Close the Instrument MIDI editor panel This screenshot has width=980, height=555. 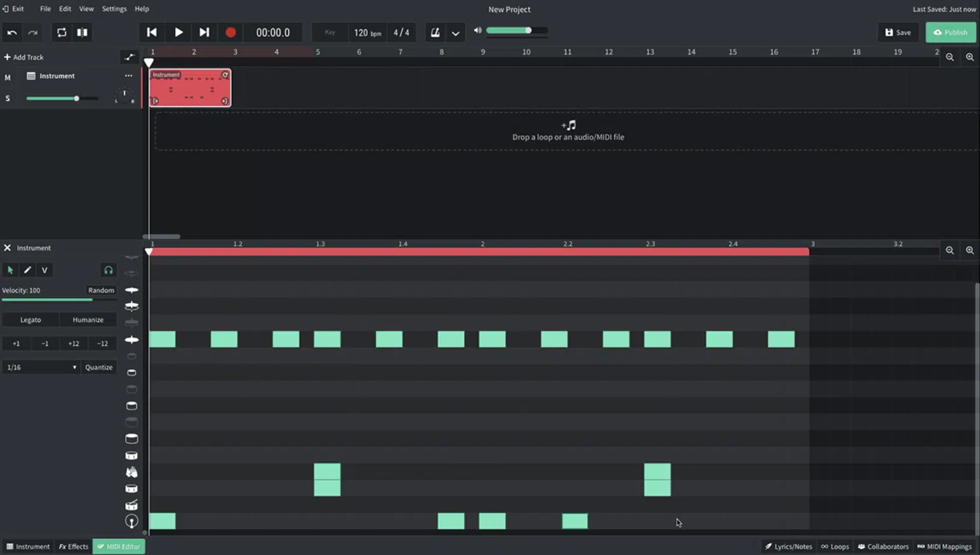[x=7, y=248]
